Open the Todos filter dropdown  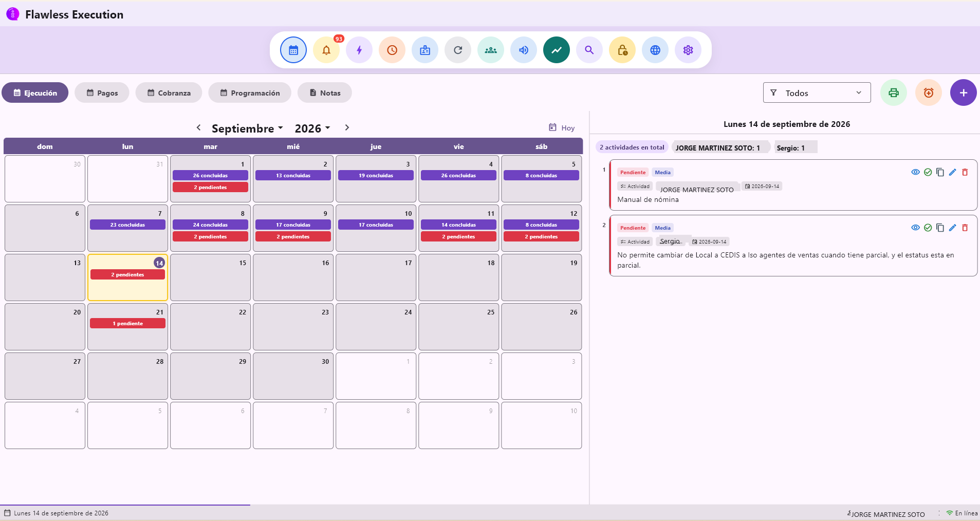point(817,92)
